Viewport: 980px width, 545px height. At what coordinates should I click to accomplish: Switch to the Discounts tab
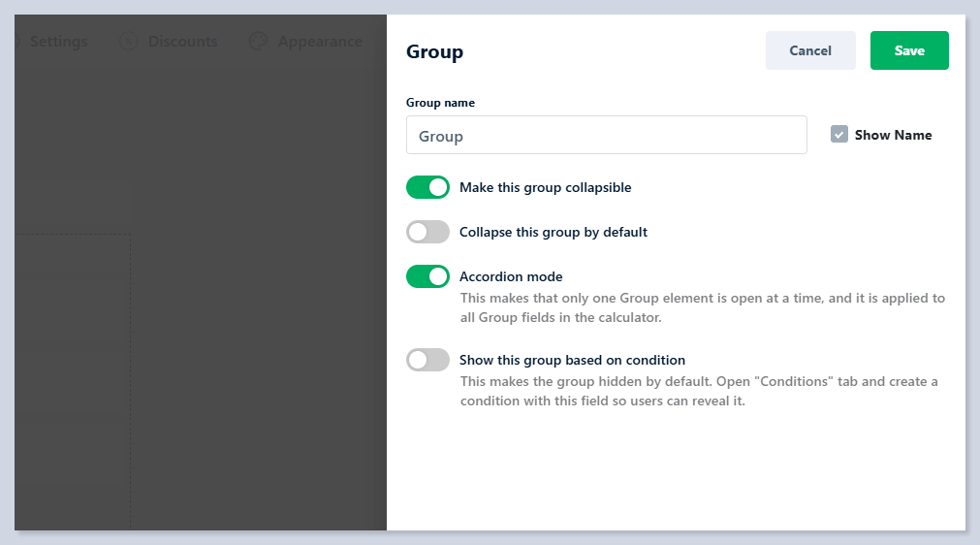pos(182,42)
